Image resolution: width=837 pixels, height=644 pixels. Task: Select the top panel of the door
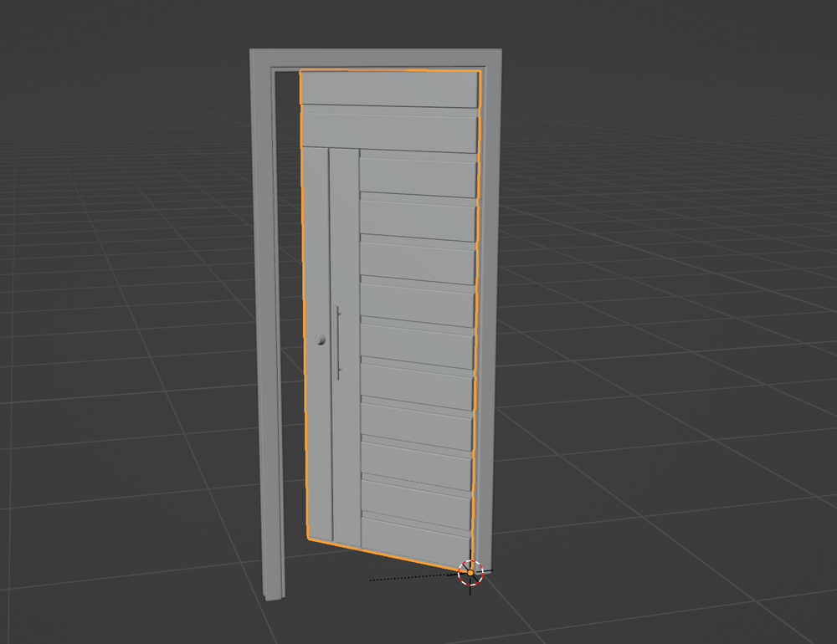coord(389,88)
